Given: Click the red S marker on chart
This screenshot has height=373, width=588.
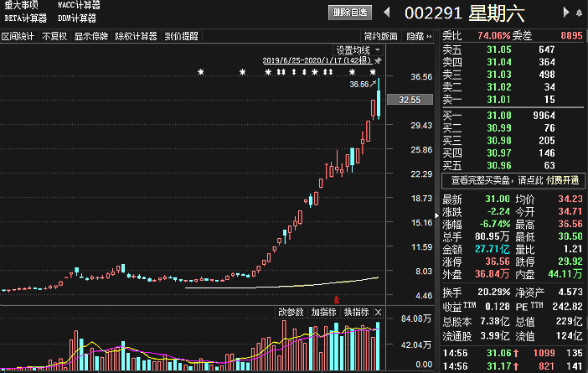Looking at the screenshot, I should 337,299.
